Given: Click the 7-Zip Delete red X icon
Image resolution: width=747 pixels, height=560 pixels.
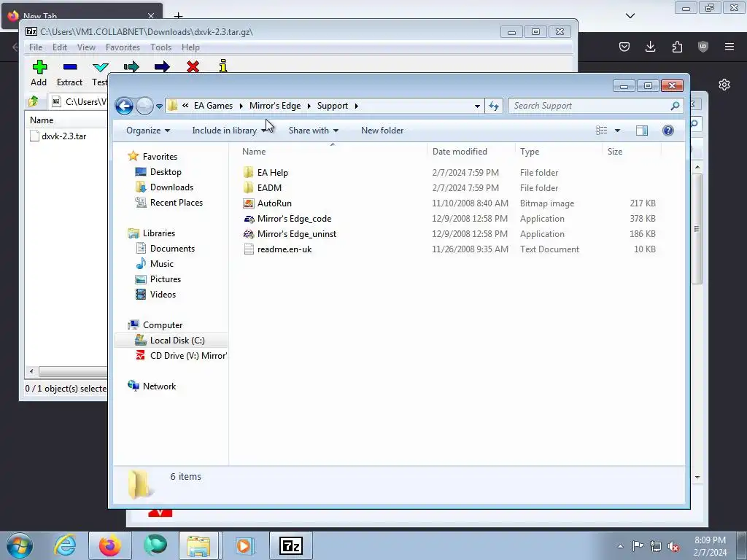Looking at the screenshot, I should [193, 66].
